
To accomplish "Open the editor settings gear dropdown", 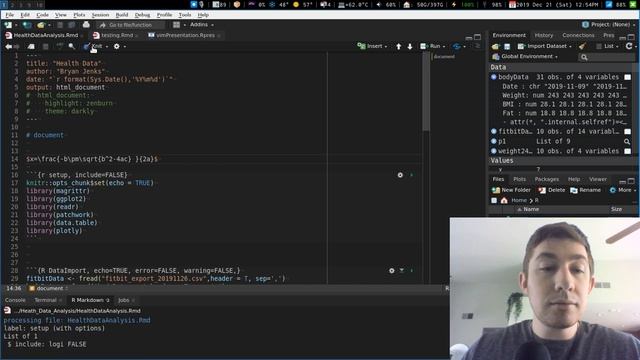I will [119, 47].
